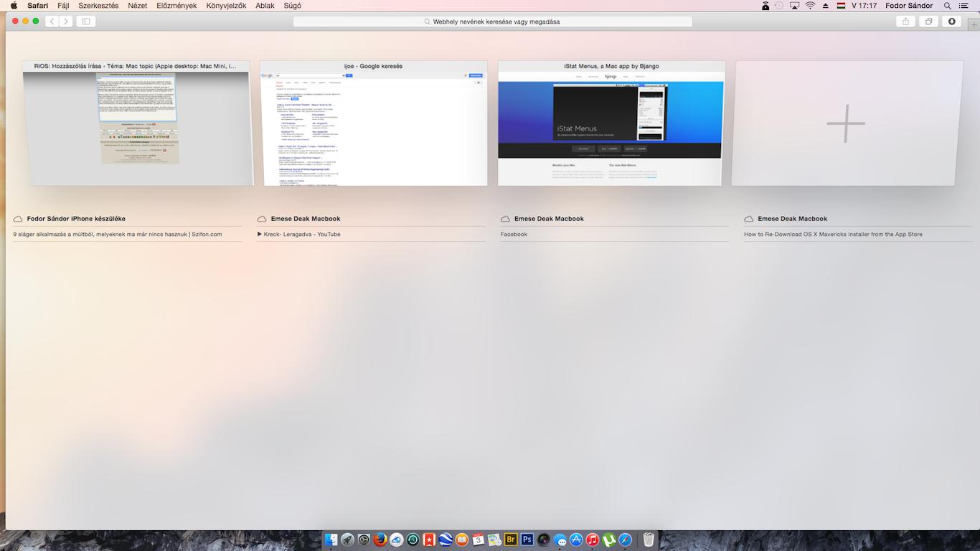The image size is (980, 551).
Task: Open the Előzmények menu
Action: (x=176, y=6)
